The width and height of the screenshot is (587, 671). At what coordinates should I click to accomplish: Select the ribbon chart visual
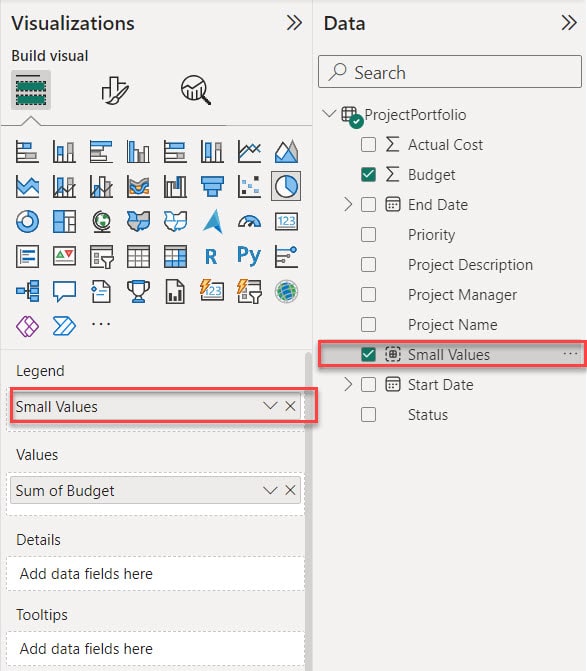[138, 187]
